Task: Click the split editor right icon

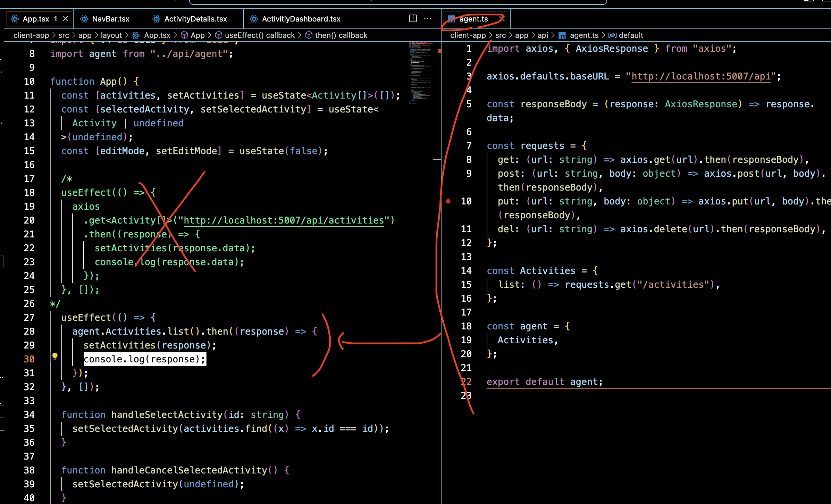Action: pos(413,19)
